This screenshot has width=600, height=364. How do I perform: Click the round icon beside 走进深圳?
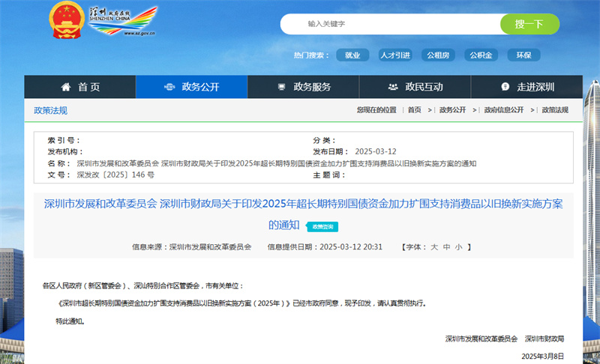[505, 87]
